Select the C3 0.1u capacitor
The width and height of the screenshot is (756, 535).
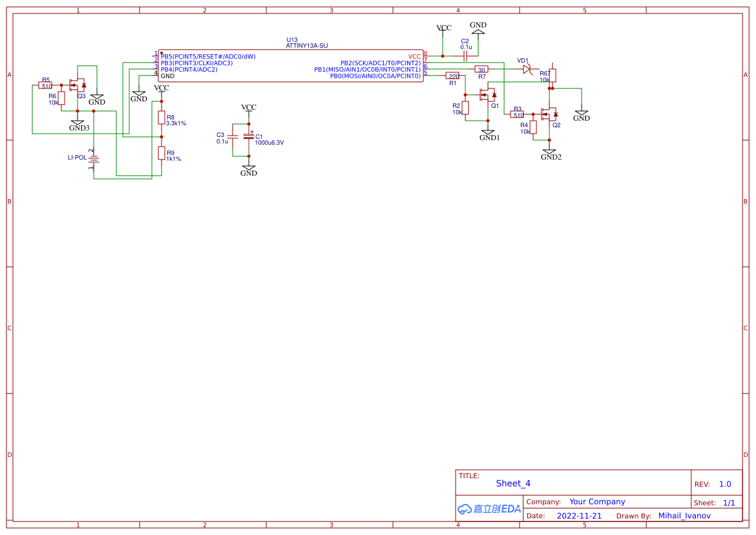tap(233, 138)
